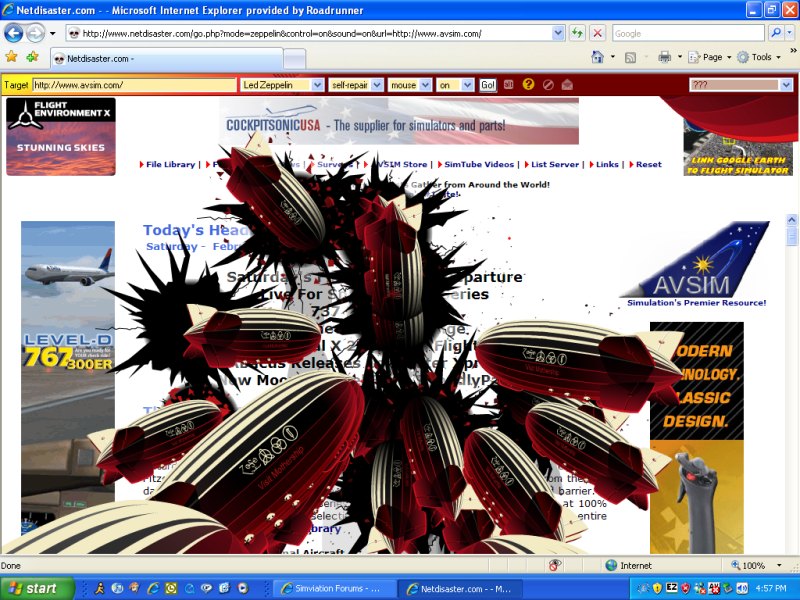Click the volume speaker tray icon

[742, 588]
